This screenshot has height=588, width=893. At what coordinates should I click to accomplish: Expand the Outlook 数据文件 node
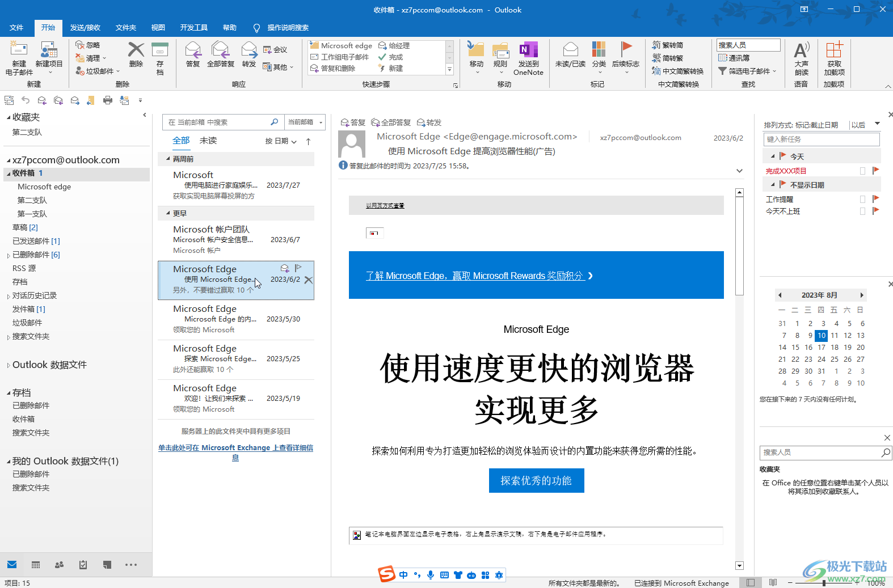[x=8, y=365]
